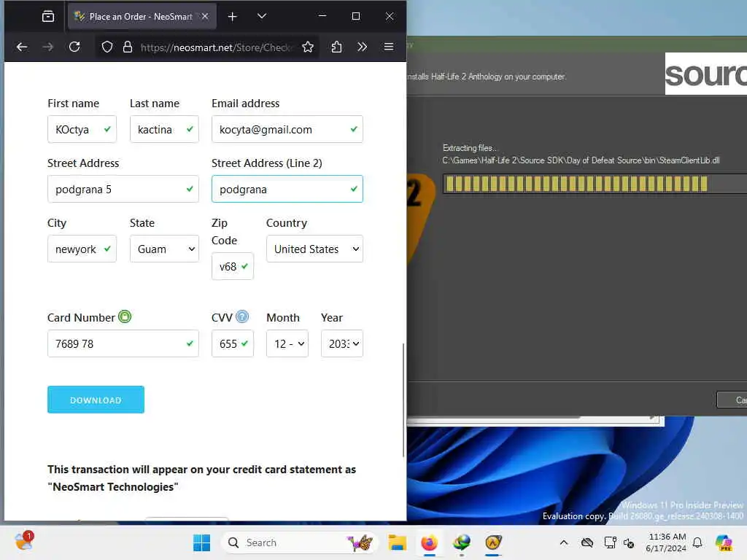Image resolution: width=747 pixels, height=560 pixels.
Task: Reload the NeoSmart checkout page
Action: click(x=74, y=47)
